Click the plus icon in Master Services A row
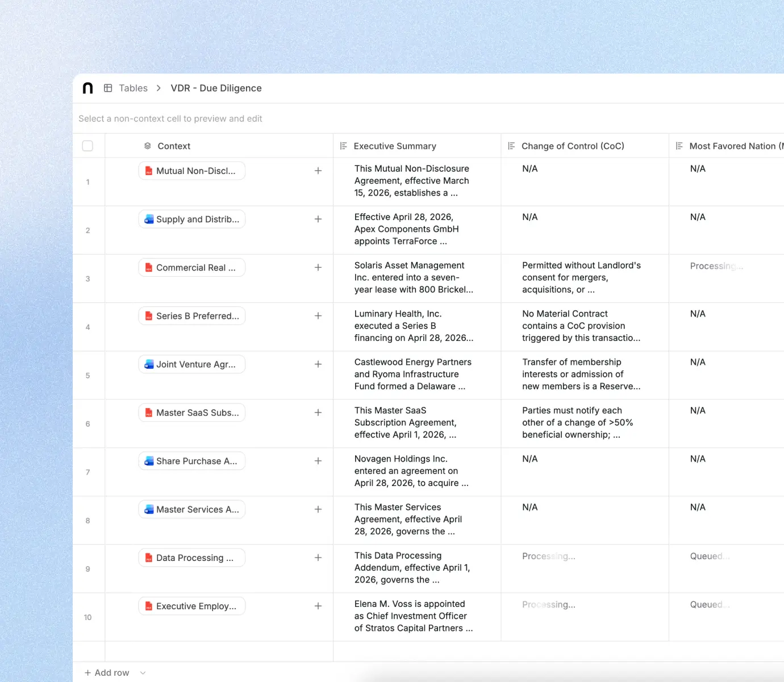The image size is (784, 682). (318, 509)
